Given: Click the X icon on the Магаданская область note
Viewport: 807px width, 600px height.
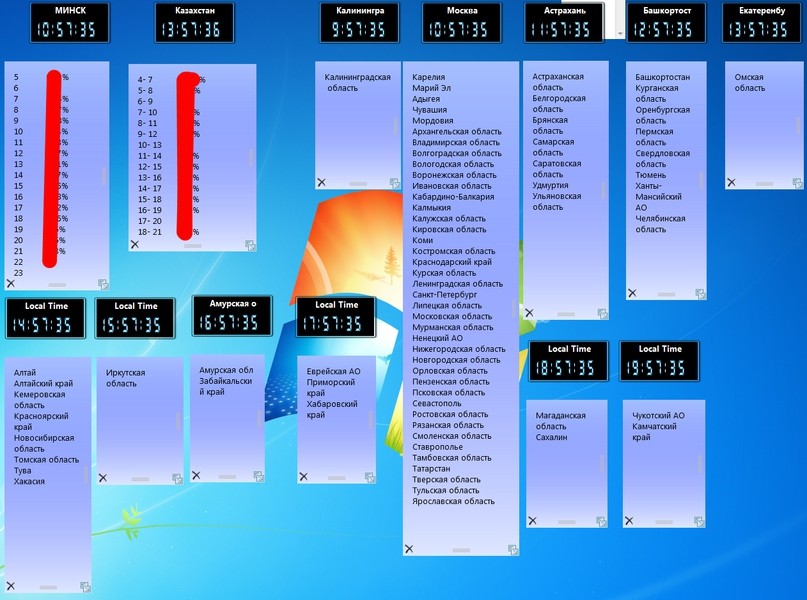Looking at the screenshot, I should (533, 521).
